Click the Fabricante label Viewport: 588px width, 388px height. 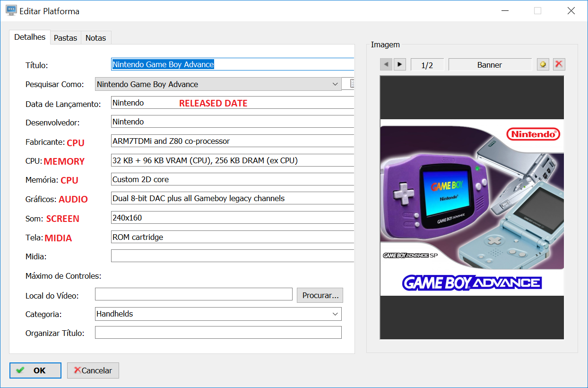pyautogui.click(x=45, y=142)
